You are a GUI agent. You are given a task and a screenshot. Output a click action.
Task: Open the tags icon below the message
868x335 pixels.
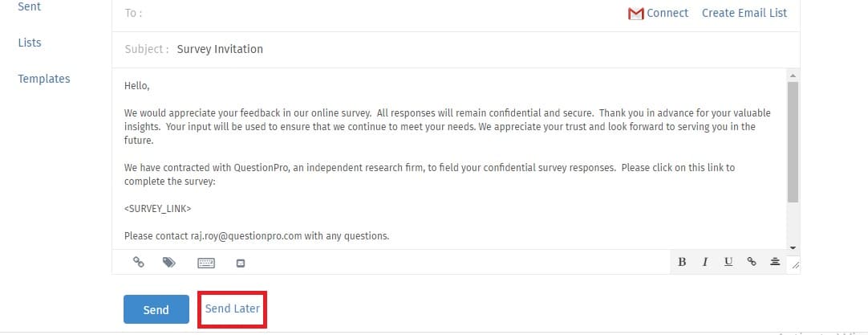click(x=168, y=263)
